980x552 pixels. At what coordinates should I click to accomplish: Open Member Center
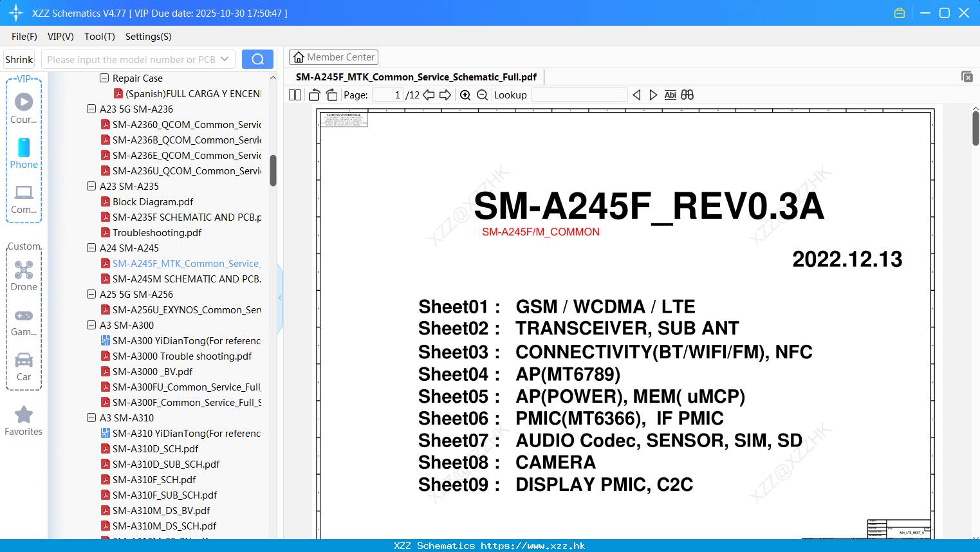[x=333, y=57]
